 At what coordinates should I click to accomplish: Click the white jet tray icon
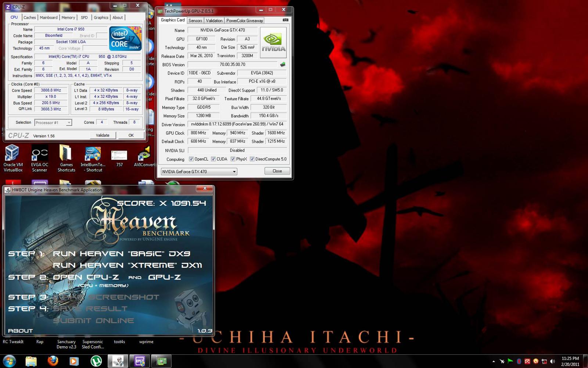click(x=502, y=361)
